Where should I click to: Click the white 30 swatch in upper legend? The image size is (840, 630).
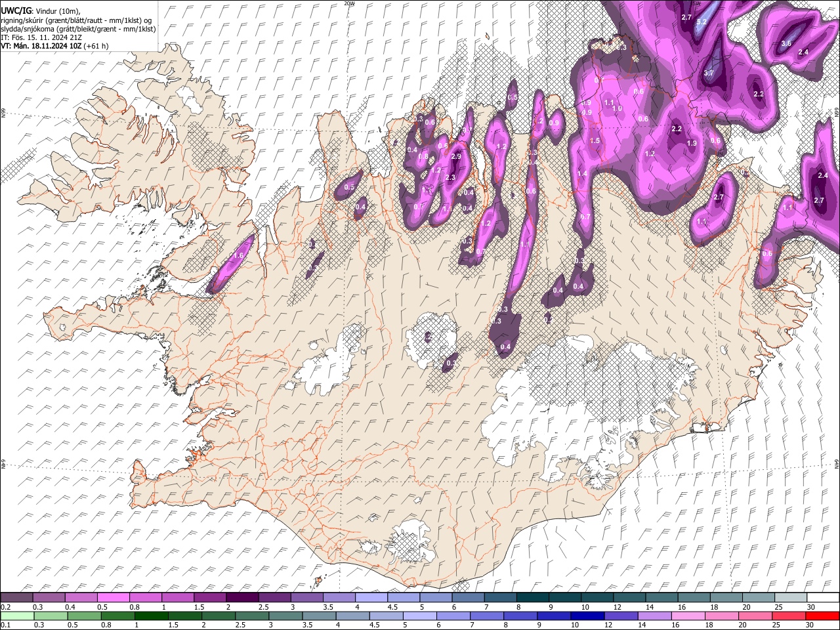coord(822,597)
